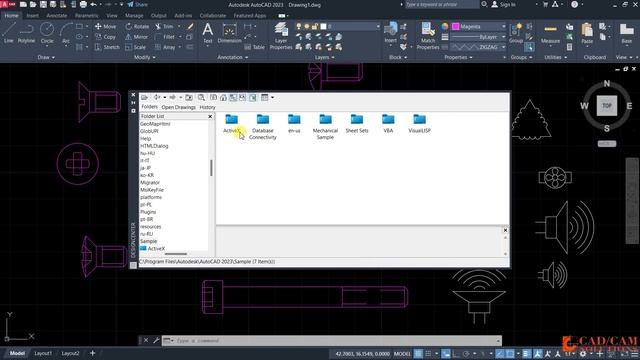Expand the Draw panel
The height and width of the screenshot is (360, 640).
point(46,58)
